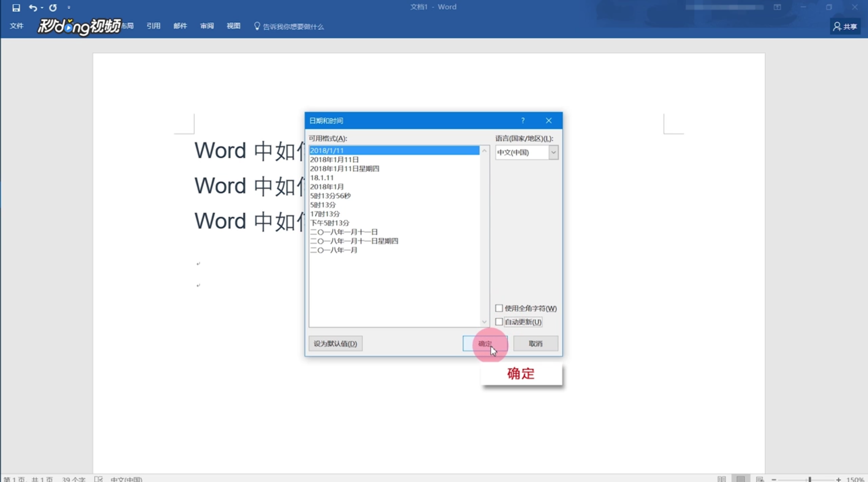Switch to the 布局 ribbon tab
The width and height of the screenshot is (868, 482).
pos(127,26)
